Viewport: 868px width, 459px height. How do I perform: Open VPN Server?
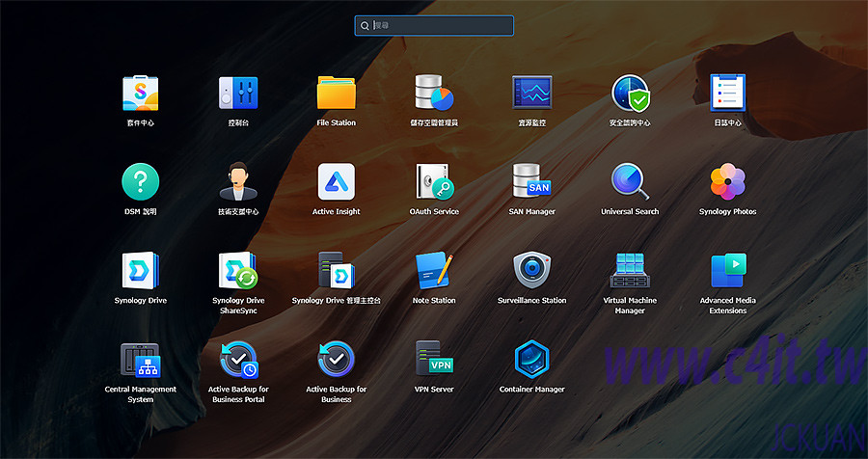click(x=434, y=360)
